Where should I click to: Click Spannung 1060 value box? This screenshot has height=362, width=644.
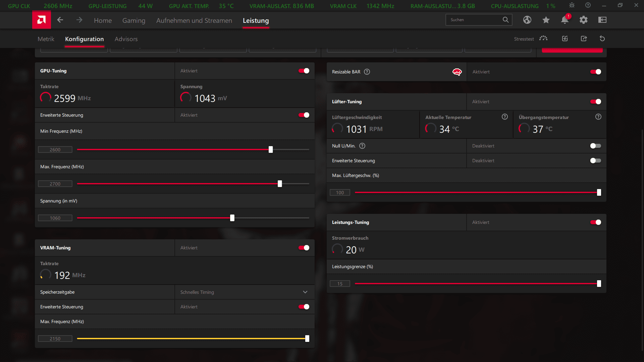(55, 218)
